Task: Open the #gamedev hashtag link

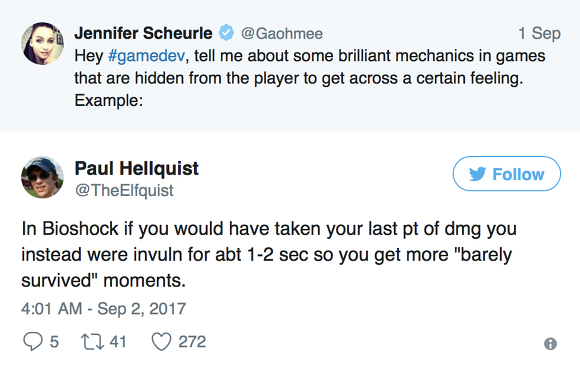Action: tap(146, 56)
